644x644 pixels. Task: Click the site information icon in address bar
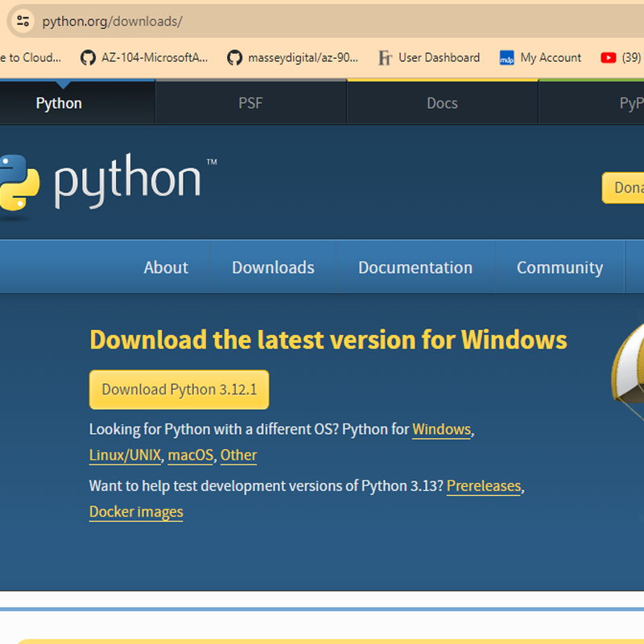[x=23, y=21]
